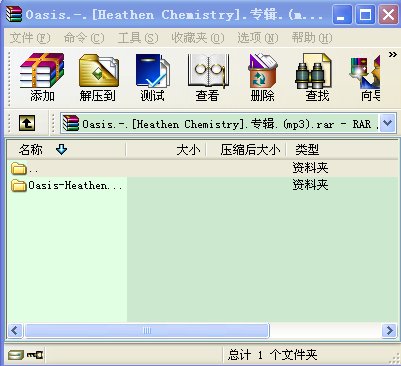Click the Oasis-Heathen folder icon
This screenshot has width=401, height=366.
pos(19,185)
